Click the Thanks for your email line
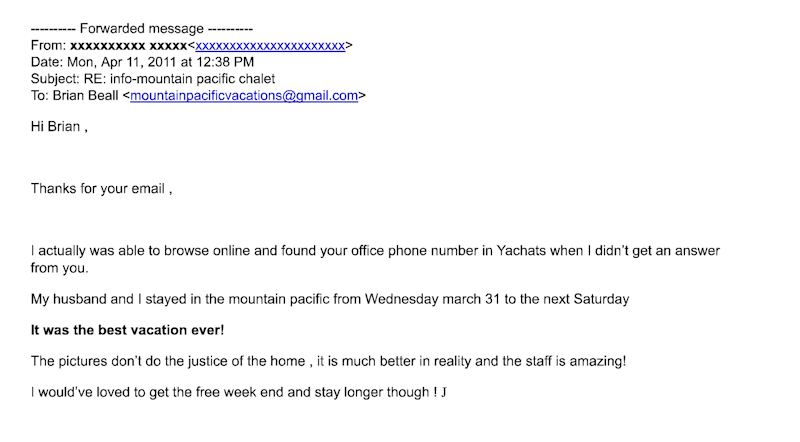 tap(102, 188)
